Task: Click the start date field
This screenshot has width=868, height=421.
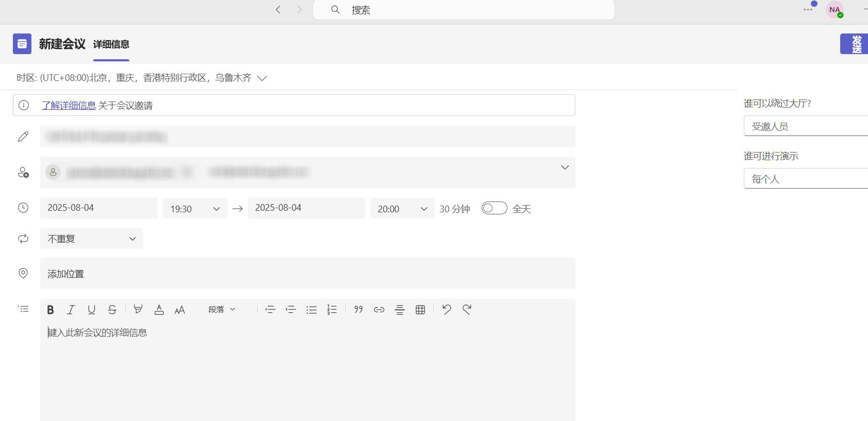Action: pos(99,208)
